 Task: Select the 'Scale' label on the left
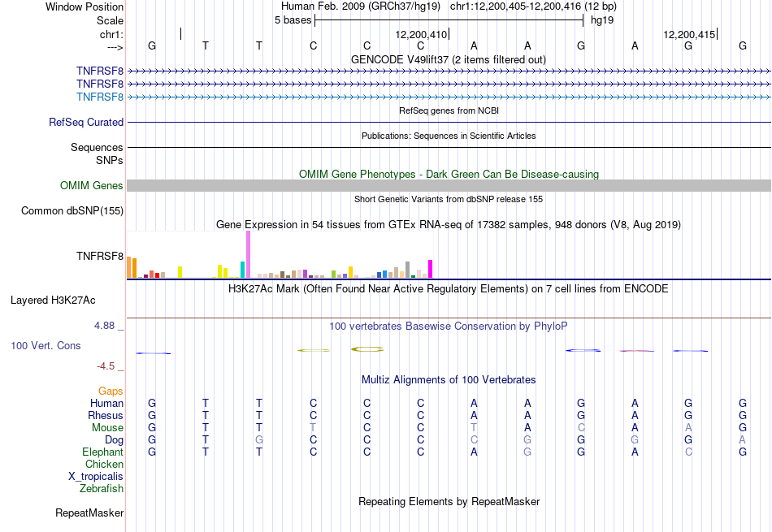click(110, 20)
